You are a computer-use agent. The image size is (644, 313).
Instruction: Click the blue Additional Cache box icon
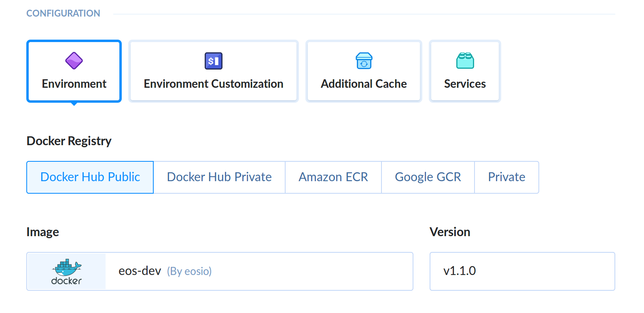tap(364, 61)
